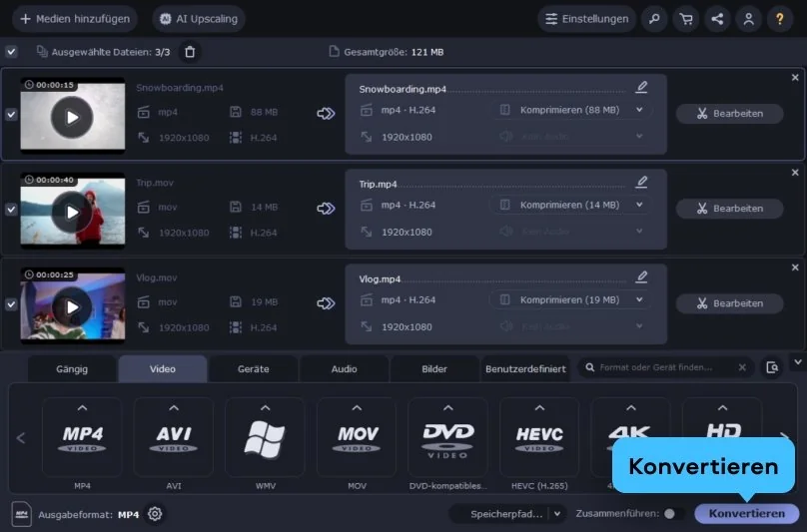Delete selected files with trash icon
This screenshot has height=532, width=807.
point(190,52)
